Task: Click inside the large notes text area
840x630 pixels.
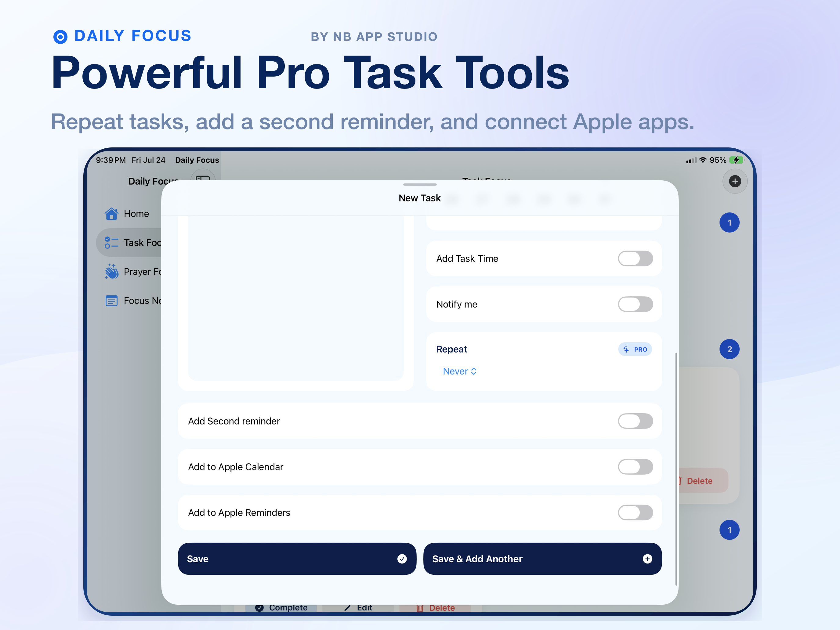Action: [x=295, y=299]
